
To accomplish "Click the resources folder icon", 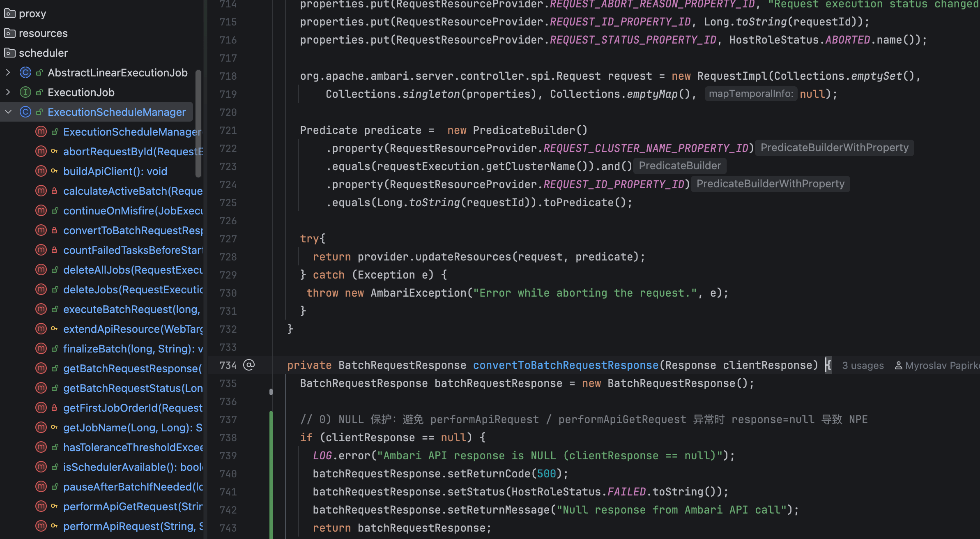I will (x=10, y=33).
